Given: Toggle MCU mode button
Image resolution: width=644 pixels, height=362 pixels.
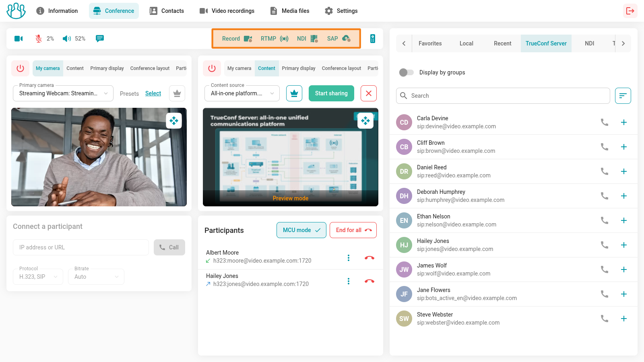Looking at the screenshot, I should [x=301, y=230].
